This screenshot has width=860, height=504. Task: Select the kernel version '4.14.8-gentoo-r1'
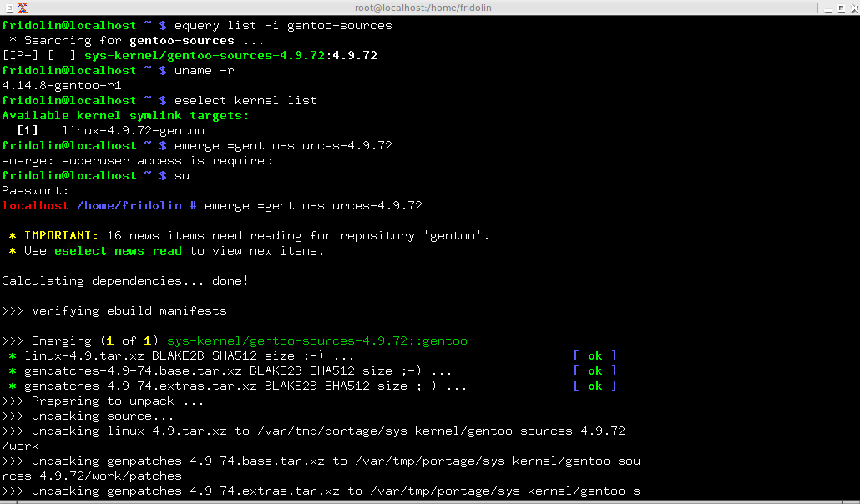pyautogui.click(x=62, y=86)
